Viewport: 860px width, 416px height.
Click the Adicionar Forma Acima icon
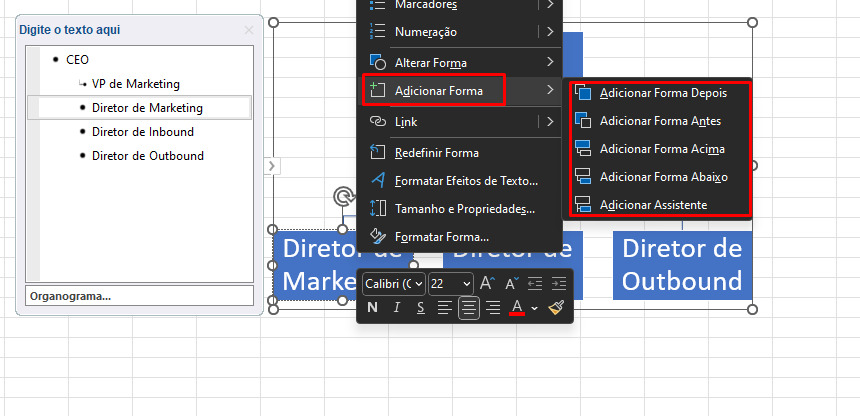click(x=582, y=148)
